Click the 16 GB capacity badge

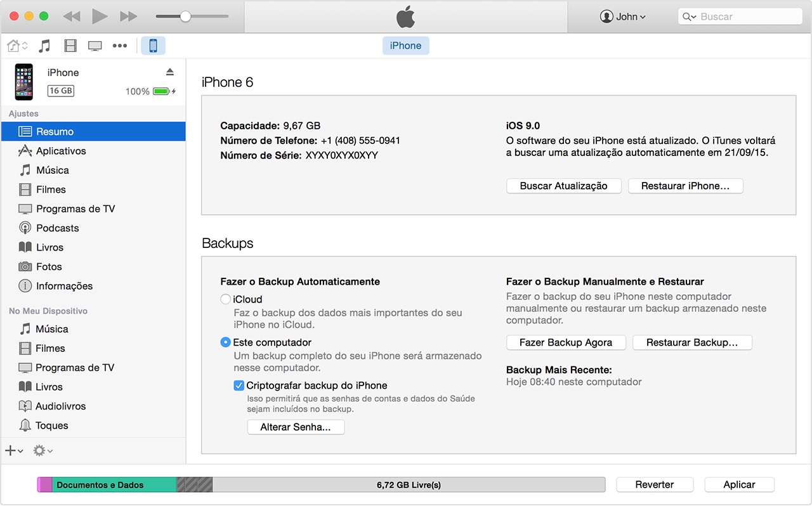[61, 91]
